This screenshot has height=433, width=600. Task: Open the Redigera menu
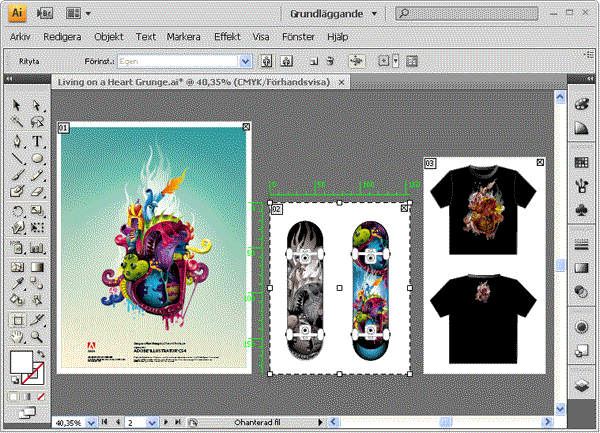click(62, 37)
